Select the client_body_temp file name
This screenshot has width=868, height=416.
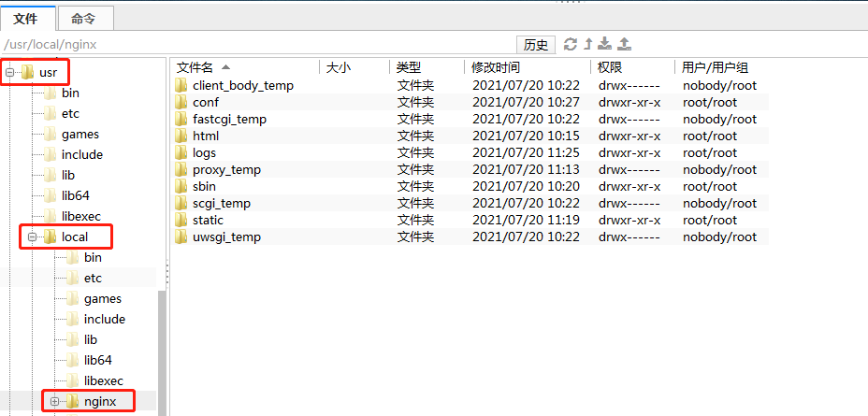243,86
